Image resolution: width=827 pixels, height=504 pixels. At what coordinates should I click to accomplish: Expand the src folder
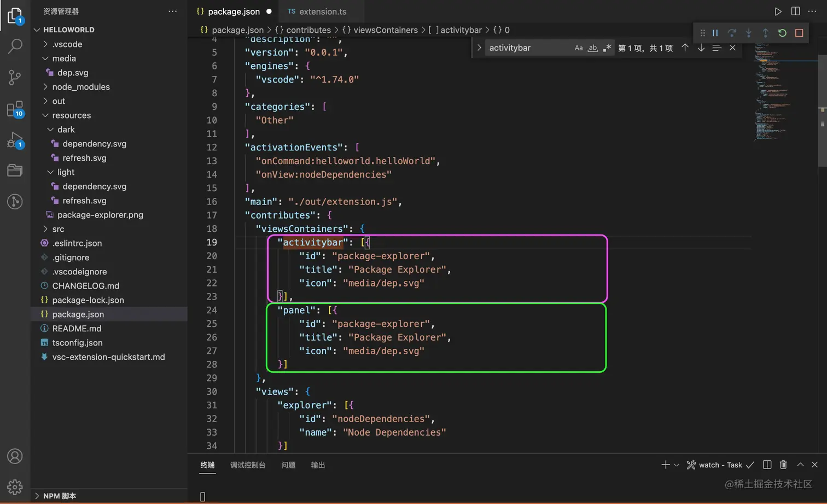[x=45, y=229]
